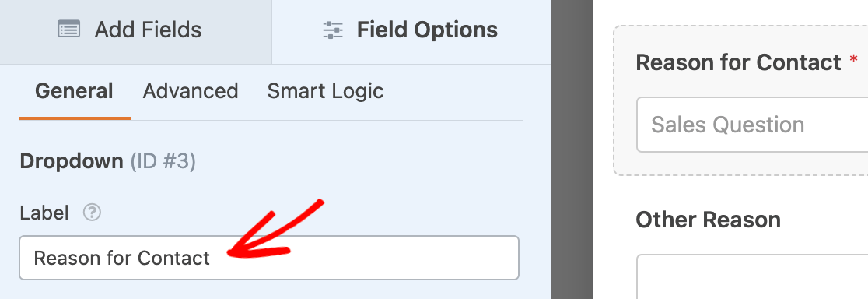Expand the Sales Question dropdown in preview
Viewport: 868px width, 299px height.
752,125
